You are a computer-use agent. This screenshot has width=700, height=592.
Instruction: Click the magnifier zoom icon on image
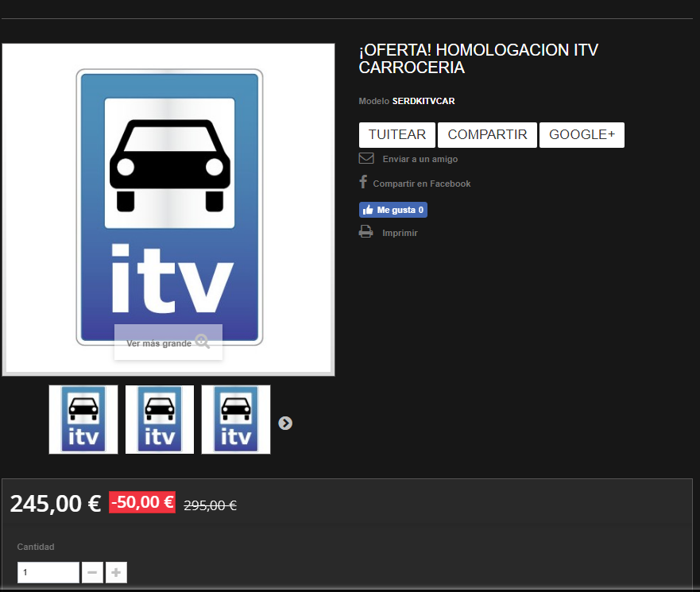point(203,342)
